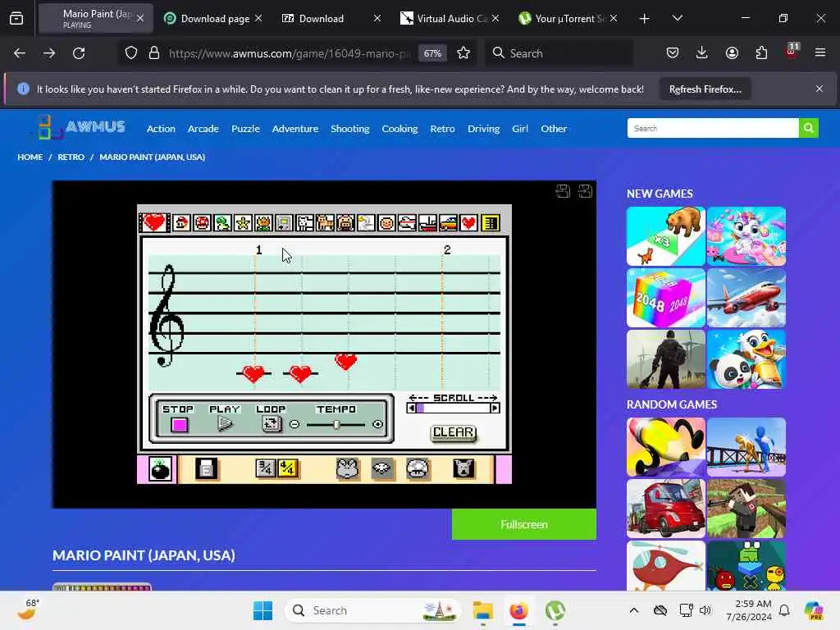
Task: Choose the mushroom sample song icon
Action: (x=418, y=468)
